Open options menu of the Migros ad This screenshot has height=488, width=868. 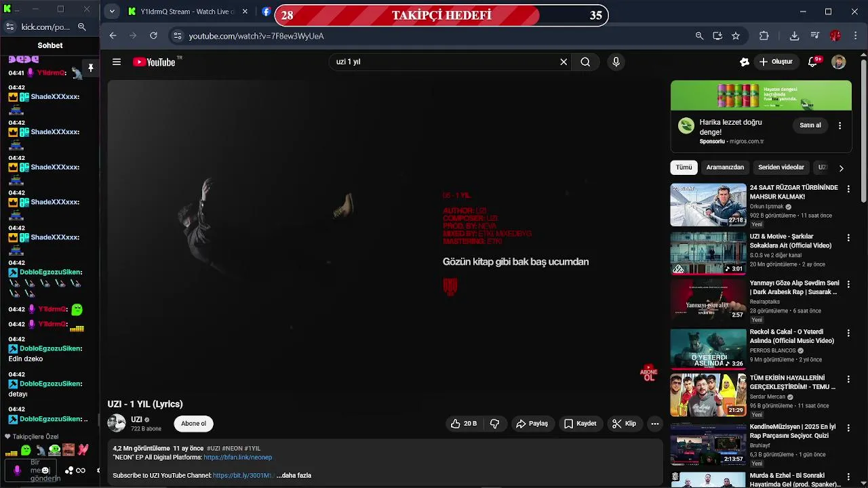point(840,125)
